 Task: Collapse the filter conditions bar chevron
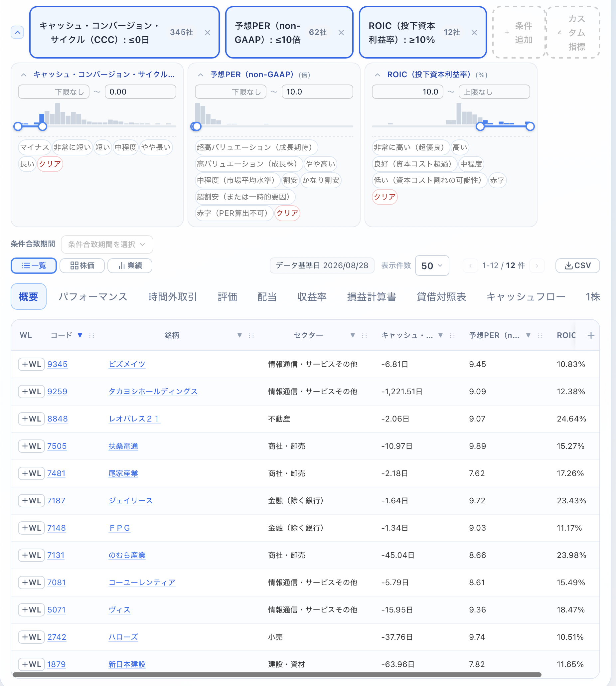click(18, 33)
